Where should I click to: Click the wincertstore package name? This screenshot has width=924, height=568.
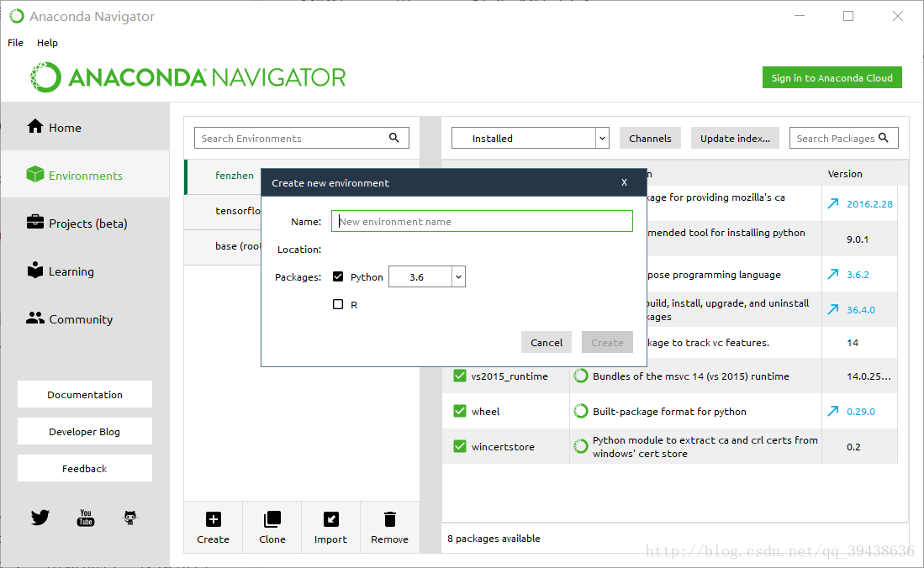[x=503, y=447]
